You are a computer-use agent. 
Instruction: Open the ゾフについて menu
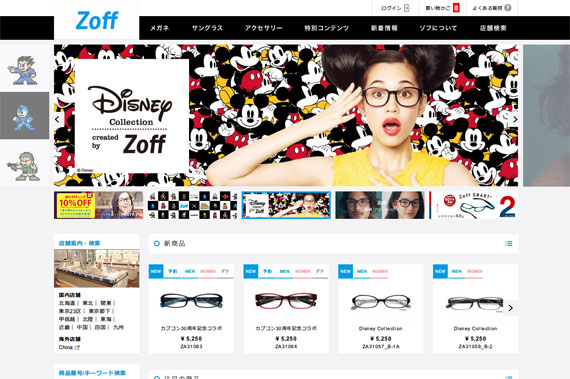(438, 28)
